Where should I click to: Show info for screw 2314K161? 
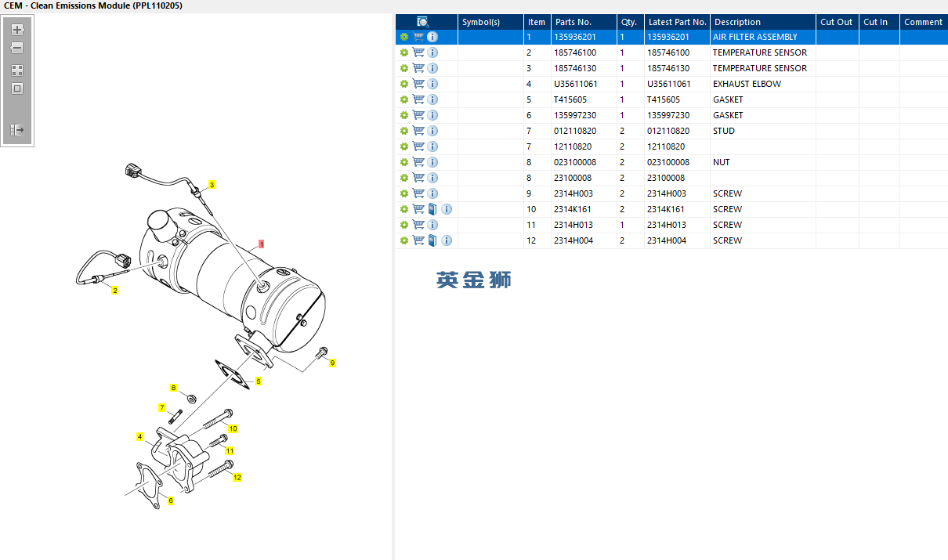coord(447,209)
